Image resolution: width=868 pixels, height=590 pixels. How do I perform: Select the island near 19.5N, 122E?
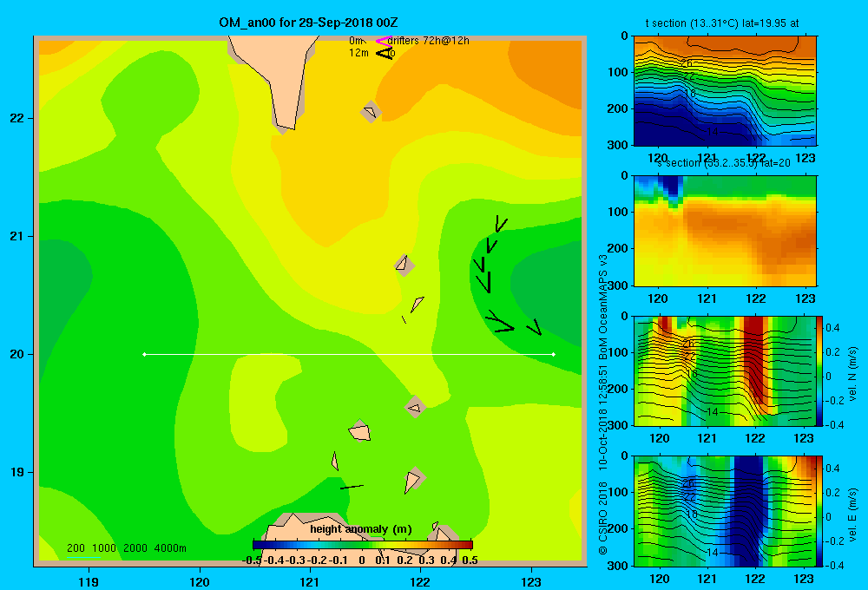(x=415, y=407)
